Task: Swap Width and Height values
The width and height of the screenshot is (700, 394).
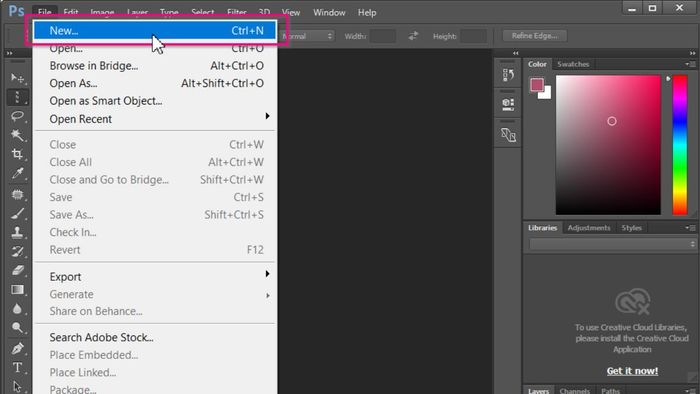Action: pyautogui.click(x=413, y=36)
